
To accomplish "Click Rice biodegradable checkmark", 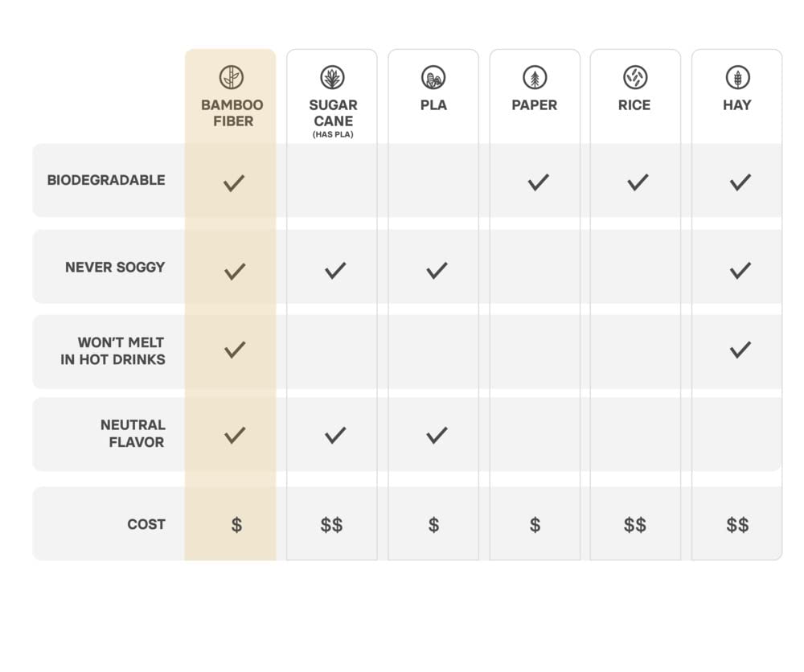I will click(638, 182).
